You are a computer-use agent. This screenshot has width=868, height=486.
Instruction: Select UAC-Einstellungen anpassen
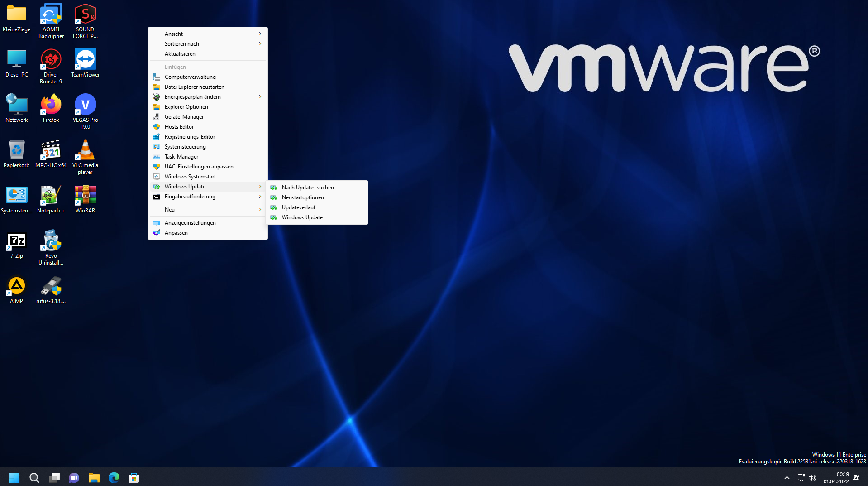(208, 167)
